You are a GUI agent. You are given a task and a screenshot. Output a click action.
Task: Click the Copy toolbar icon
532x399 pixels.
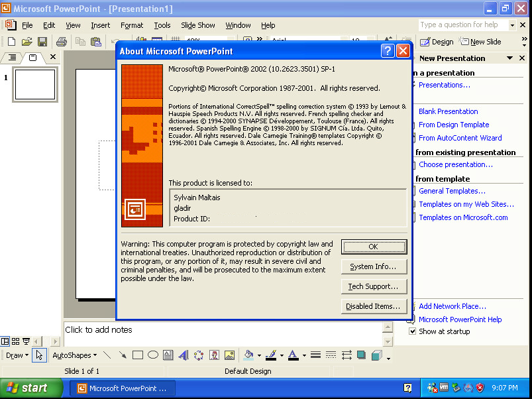coord(80,42)
